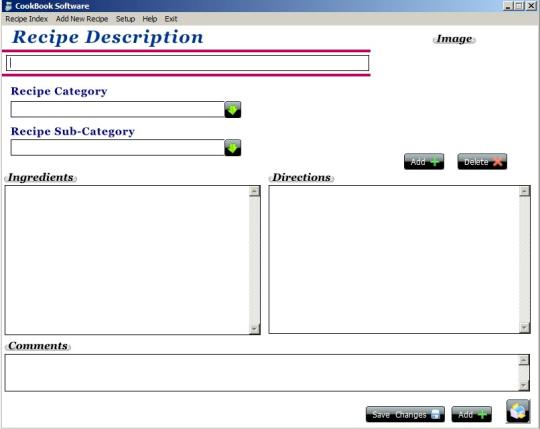Viewport: 540px width, 429px height.
Task: Click inside the Directions text area
Action: point(394,260)
